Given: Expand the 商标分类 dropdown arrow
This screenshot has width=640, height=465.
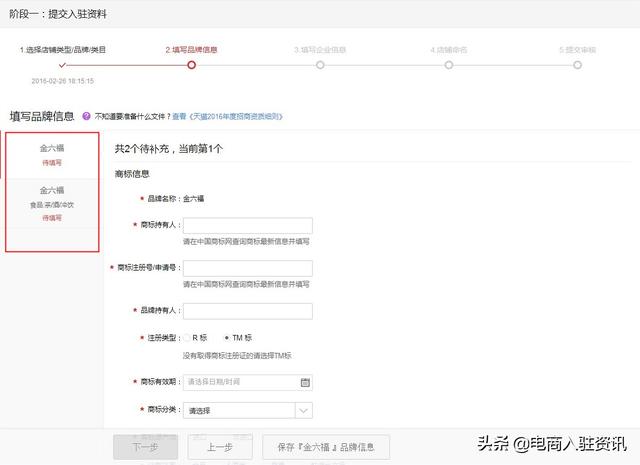Looking at the screenshot, I should (x=303, y=411).
